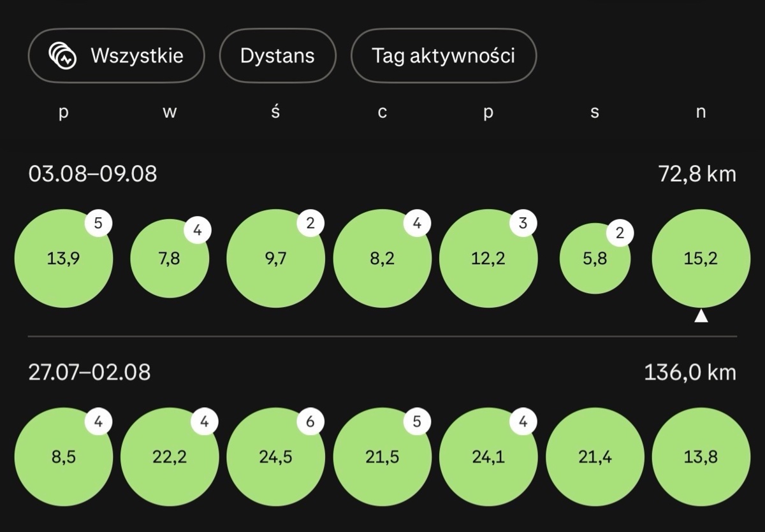Screen dimensions: 765x532
Task: Tap the badge 4 on the 7,8 bubble
Action: (x=198, y=231)
